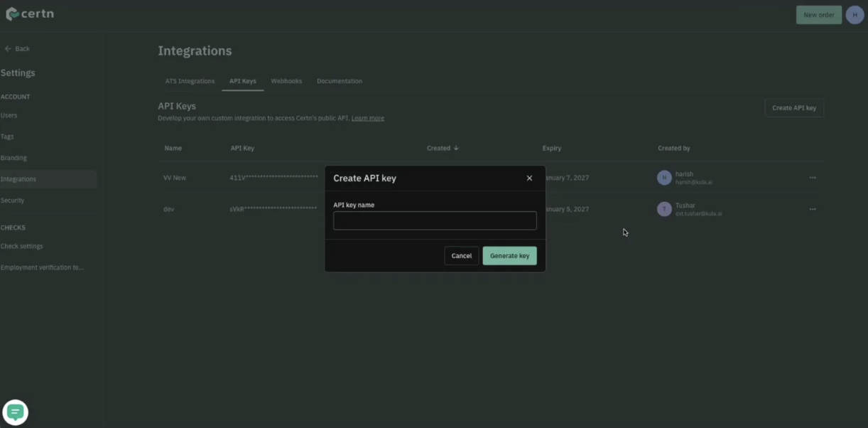Cancel the API key creation

(461, 256)
